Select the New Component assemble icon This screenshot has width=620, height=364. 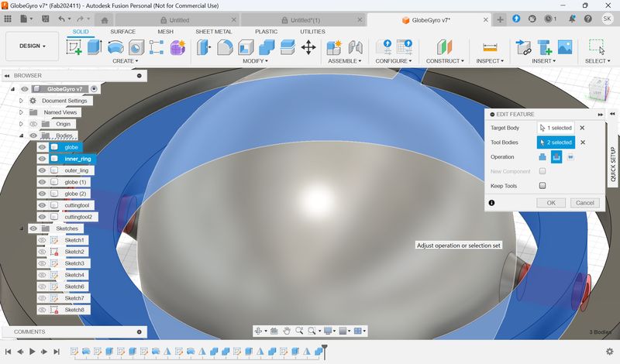tap(334, 47)
